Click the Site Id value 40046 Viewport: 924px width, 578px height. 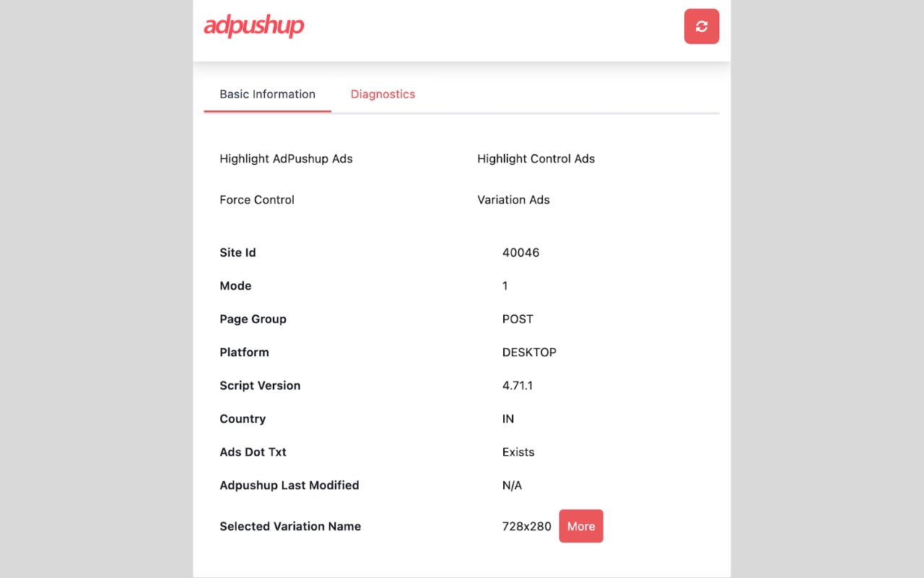(521, 252)
